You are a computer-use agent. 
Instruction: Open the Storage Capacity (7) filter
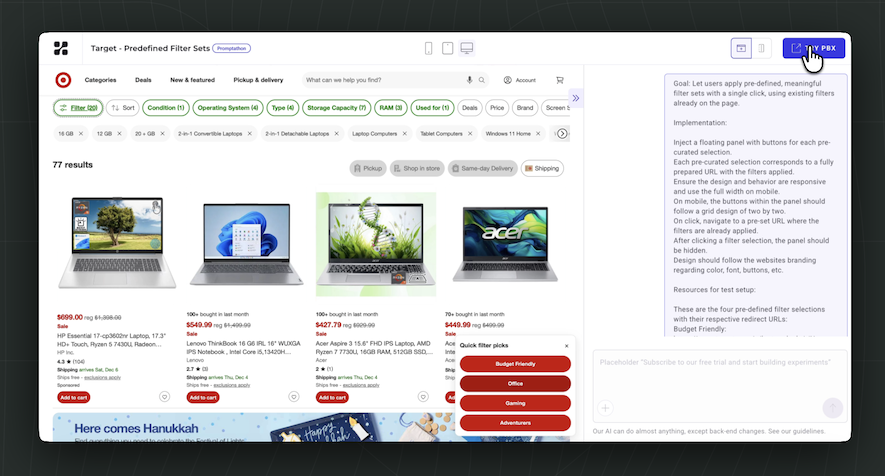coord(336,108)
